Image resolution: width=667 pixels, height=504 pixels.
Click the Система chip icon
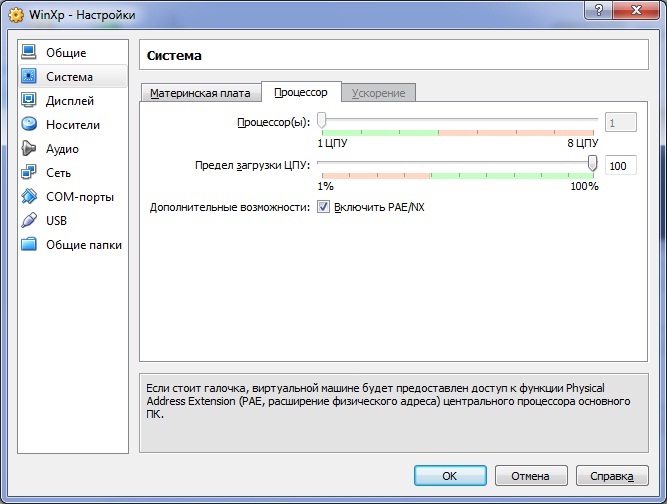click(x=29, y=76)
